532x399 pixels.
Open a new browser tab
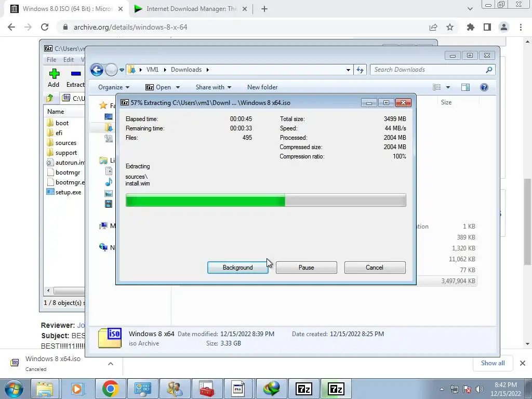coord(264,9)
